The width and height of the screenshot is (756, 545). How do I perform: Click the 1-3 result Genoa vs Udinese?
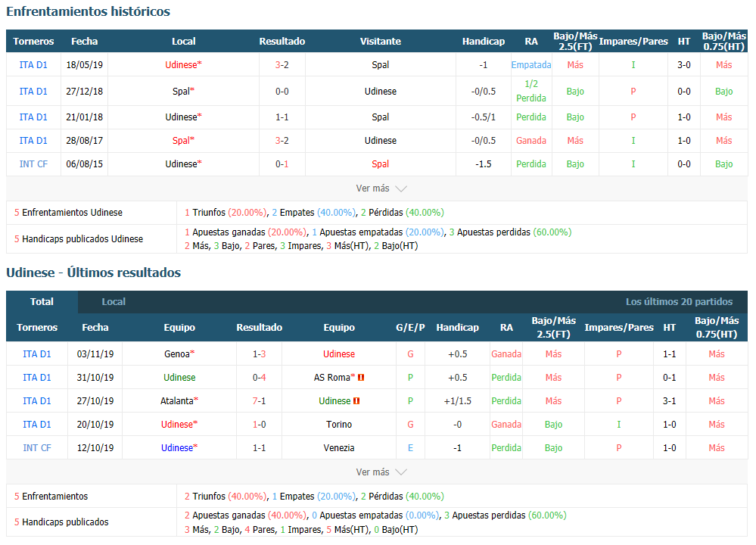click(259, 354)
